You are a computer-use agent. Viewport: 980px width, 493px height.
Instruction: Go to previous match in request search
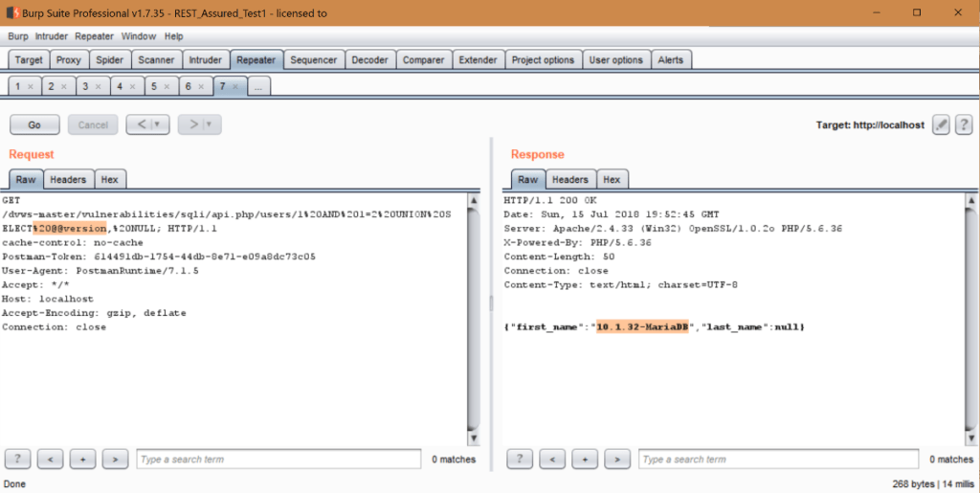click(x=50, y=459)
